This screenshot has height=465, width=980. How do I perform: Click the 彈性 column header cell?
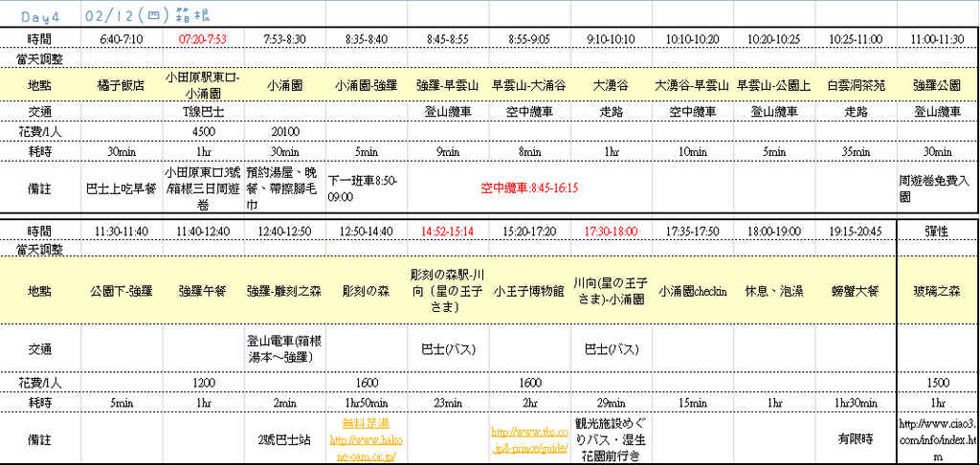(x=937, y=232)
